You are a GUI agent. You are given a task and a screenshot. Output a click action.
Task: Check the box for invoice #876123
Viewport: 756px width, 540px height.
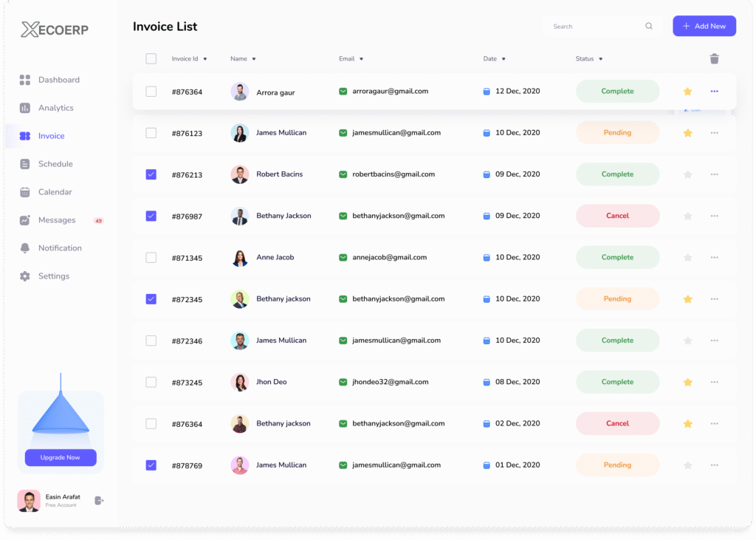pyautogui.click(x=151, y=133)
